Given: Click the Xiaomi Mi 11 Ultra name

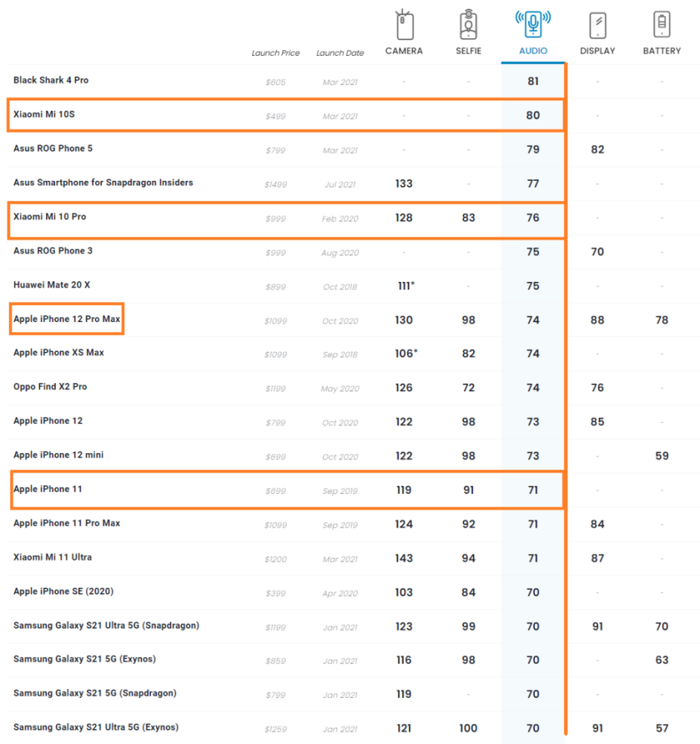Looking at the screenshot, I should click(x=53, y=557).
